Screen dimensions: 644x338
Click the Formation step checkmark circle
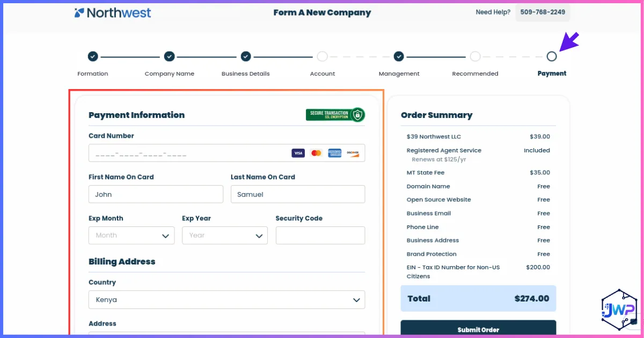(x=93, y=56)
